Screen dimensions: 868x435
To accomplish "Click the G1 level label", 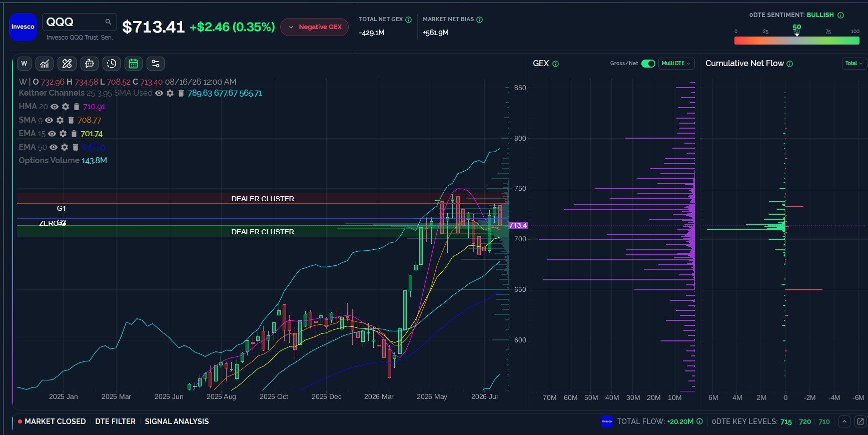I will (x=62, y=208).
